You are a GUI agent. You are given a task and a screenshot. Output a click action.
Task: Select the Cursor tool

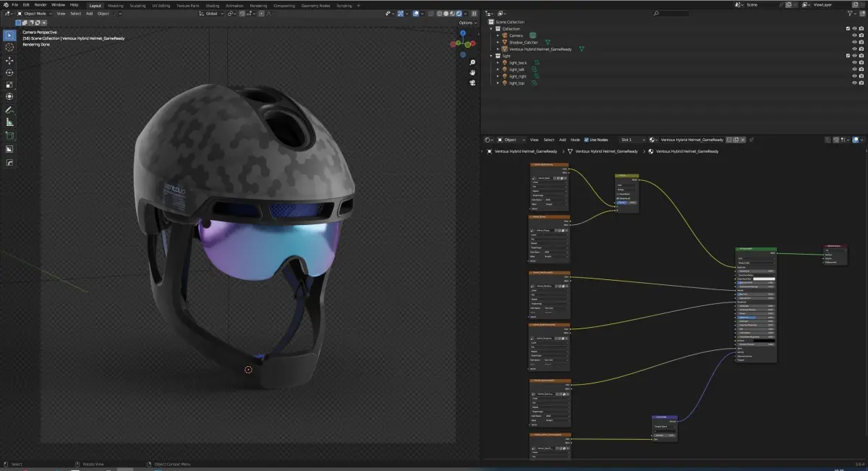(9, 47)
